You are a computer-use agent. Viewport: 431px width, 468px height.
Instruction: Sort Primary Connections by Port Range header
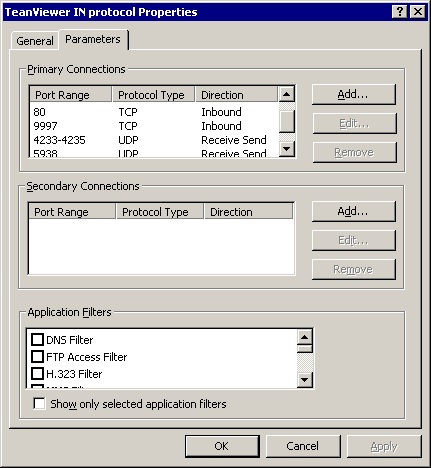point(71,95)
